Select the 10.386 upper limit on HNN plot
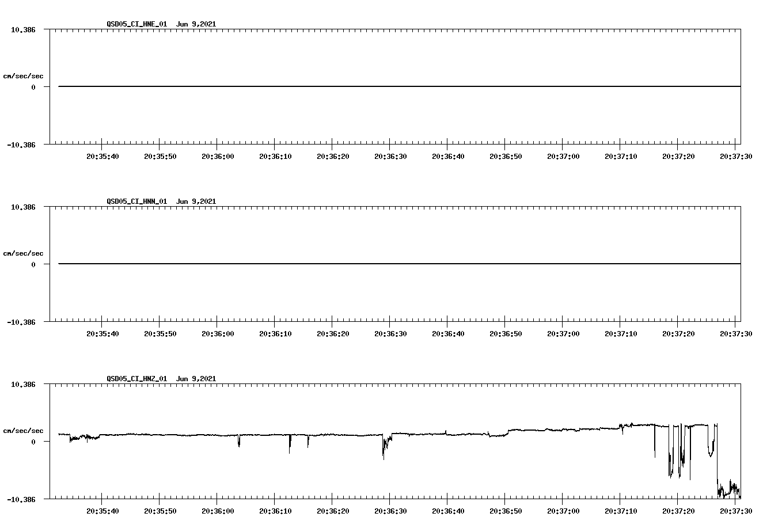The height and width of the screenshot is (532, 782). point(23,207)
